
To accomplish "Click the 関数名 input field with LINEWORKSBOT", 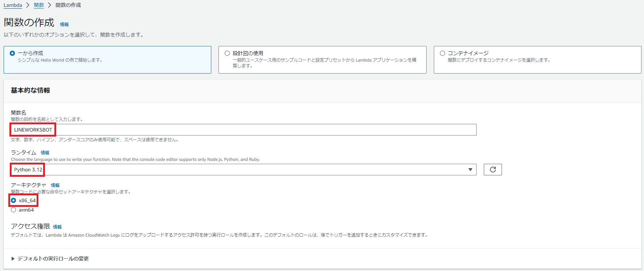I will [244, 130].
